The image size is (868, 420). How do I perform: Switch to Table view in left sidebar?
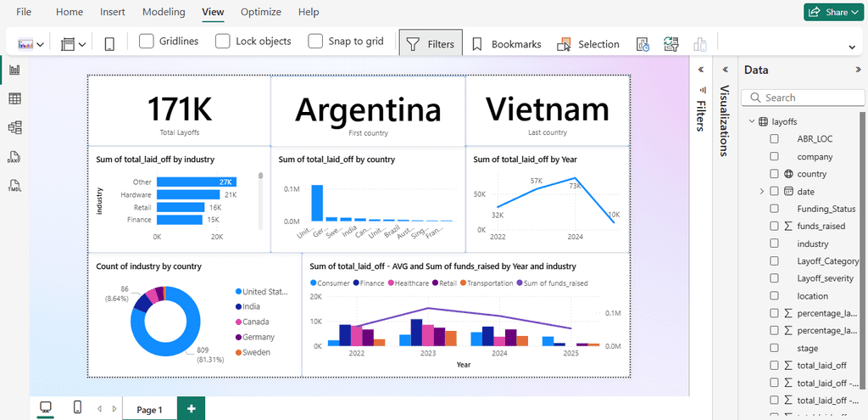pyautogui.click(x=15, y=99)
